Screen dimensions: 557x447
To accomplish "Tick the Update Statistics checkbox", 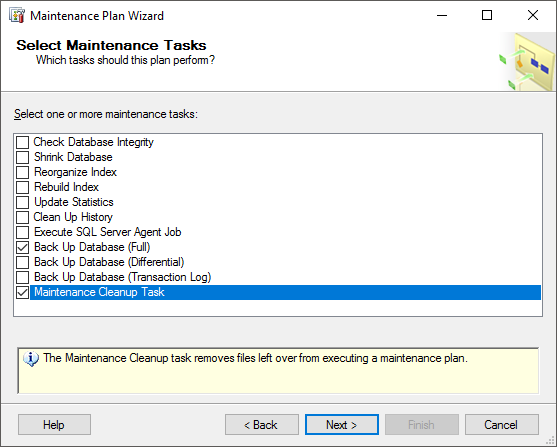I will point(22,203).
